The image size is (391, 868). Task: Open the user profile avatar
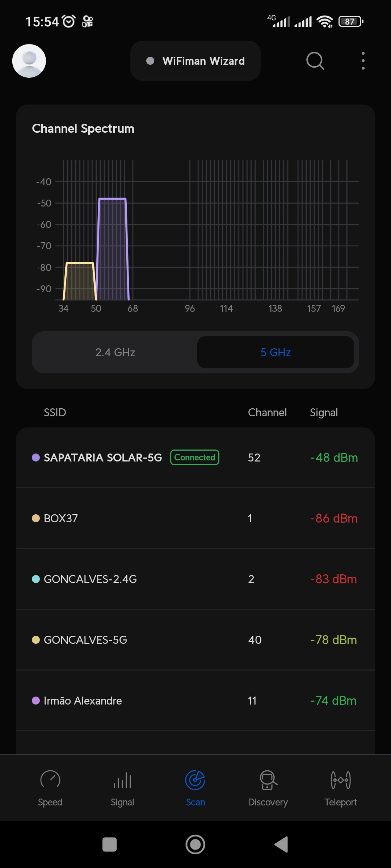point(29,61)
